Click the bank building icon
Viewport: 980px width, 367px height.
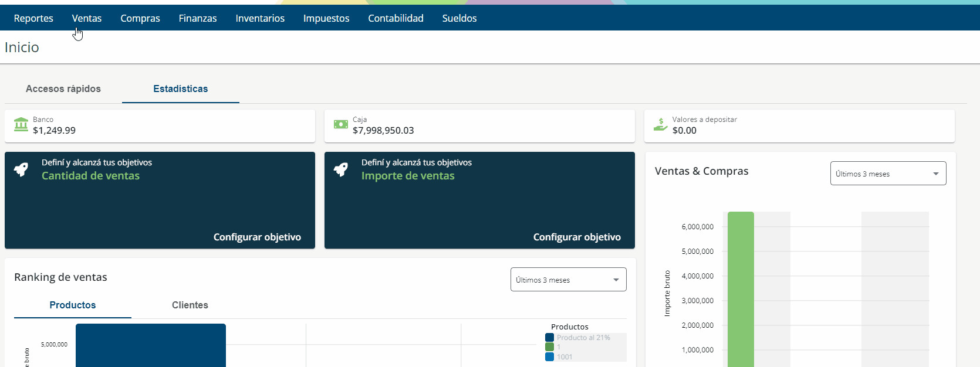[x=21, y=124]
